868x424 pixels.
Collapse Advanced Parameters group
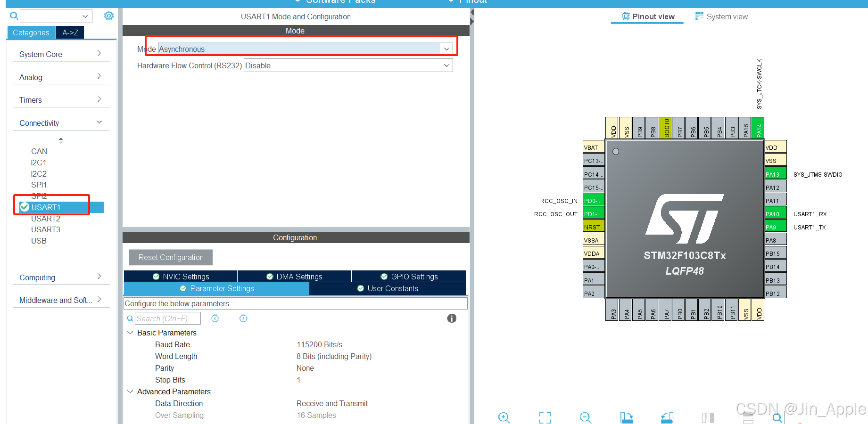[x=130, y=391]
